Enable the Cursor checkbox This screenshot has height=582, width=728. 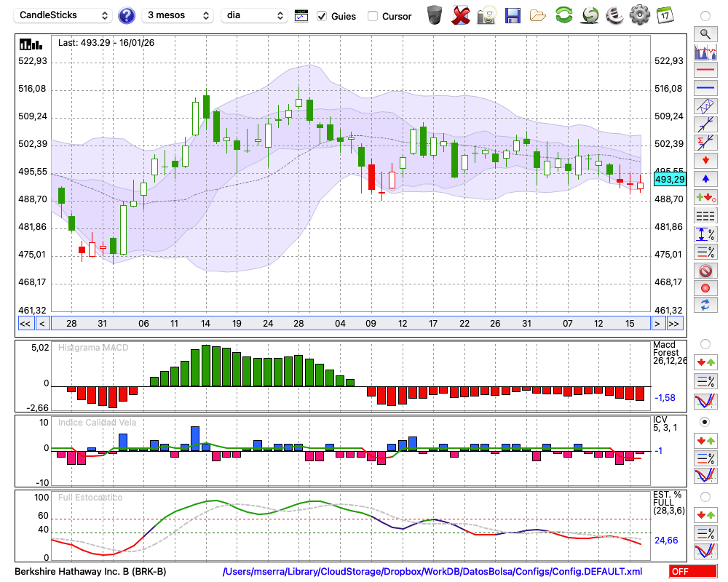(373, 16)
